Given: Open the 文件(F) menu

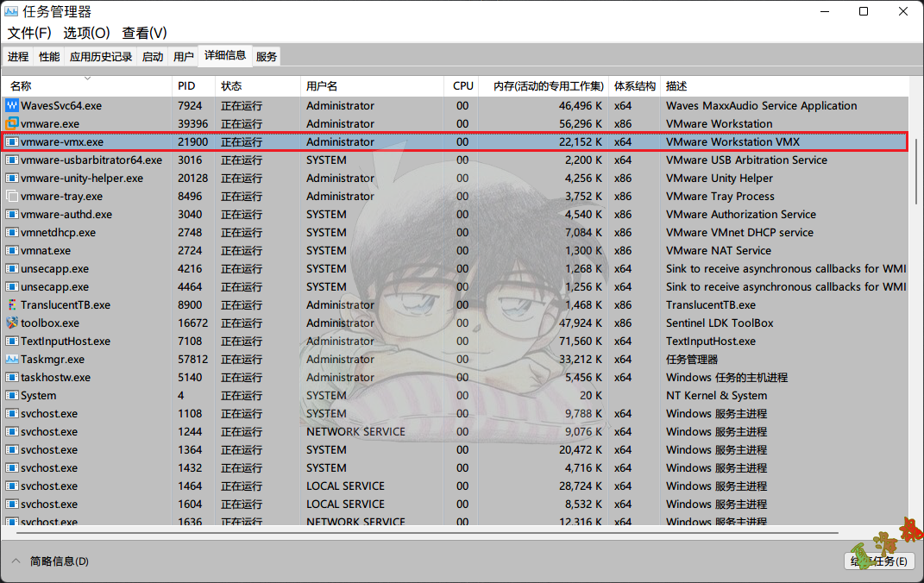Looking at the screenshot, I should pos(29,33).
